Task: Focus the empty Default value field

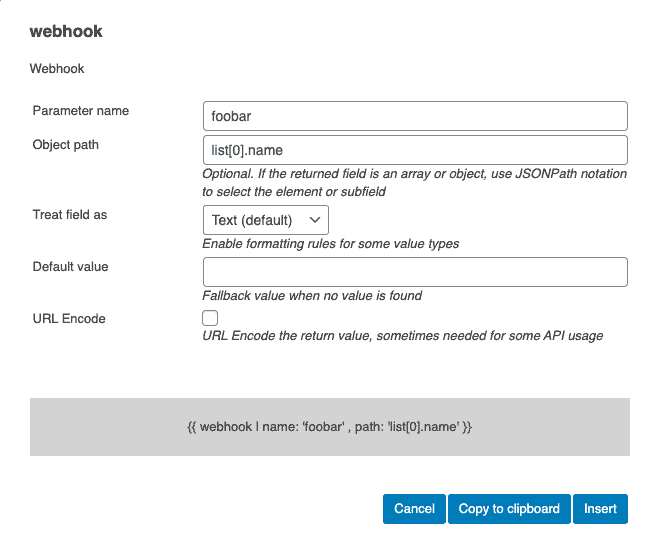Action: coord(414,272)
